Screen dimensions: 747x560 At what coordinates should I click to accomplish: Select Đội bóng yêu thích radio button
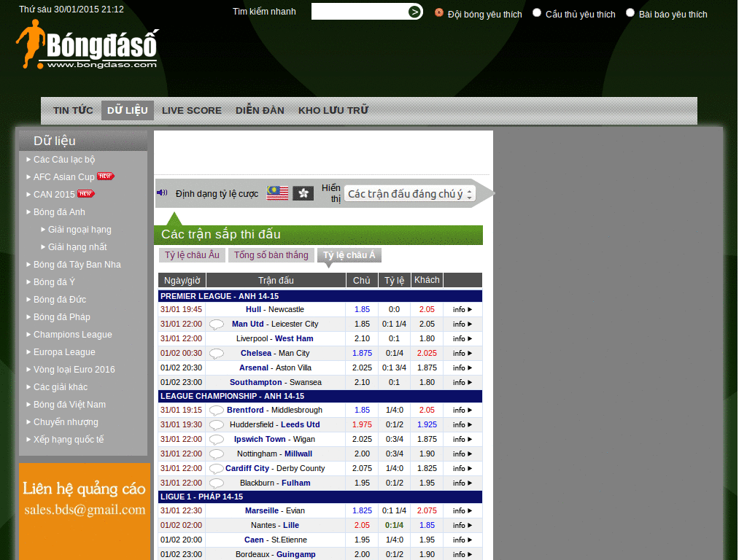[x=438, y=13]
